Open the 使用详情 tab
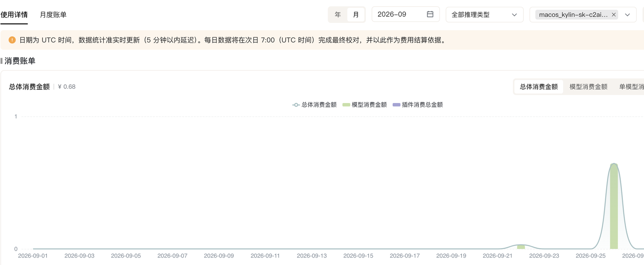The image size is (644, 265). [14, 15]
